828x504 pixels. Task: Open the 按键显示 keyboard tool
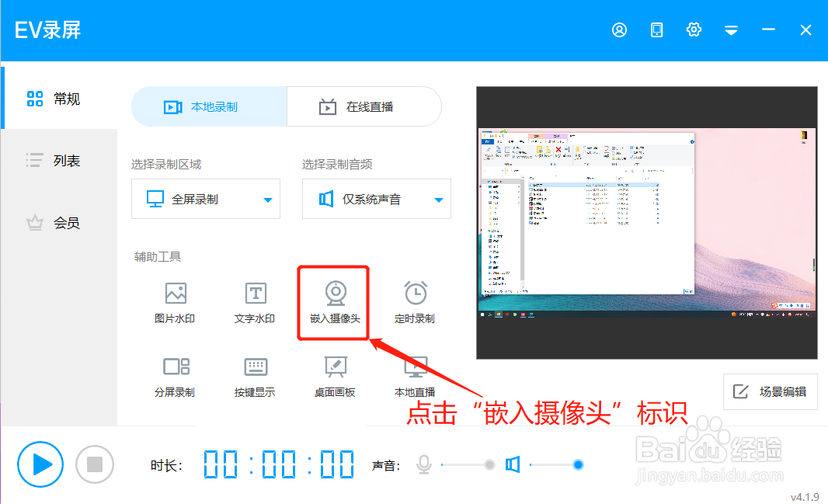pyautogui.click(x=255, y=377)
